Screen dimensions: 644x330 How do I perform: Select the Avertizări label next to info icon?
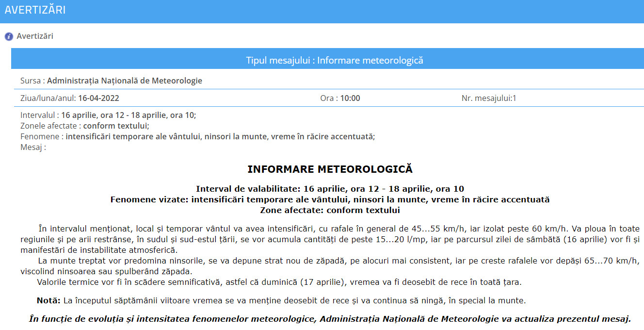(35, 36)
